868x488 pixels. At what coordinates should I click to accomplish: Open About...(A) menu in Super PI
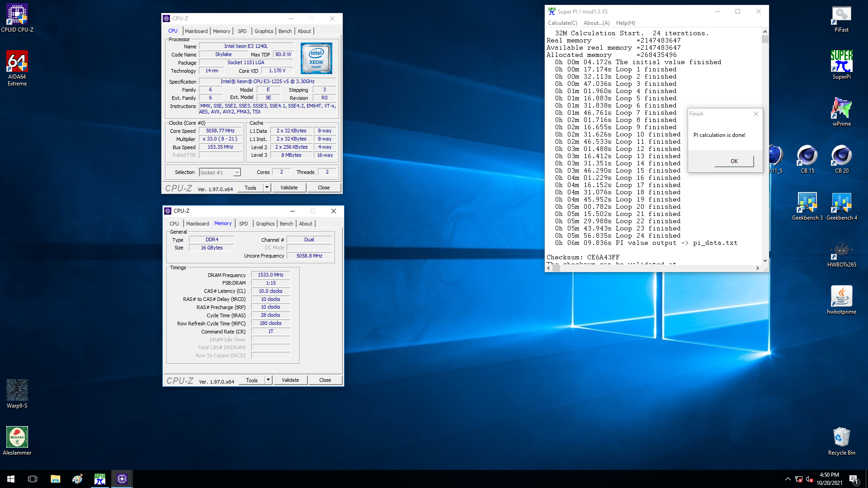596,23
